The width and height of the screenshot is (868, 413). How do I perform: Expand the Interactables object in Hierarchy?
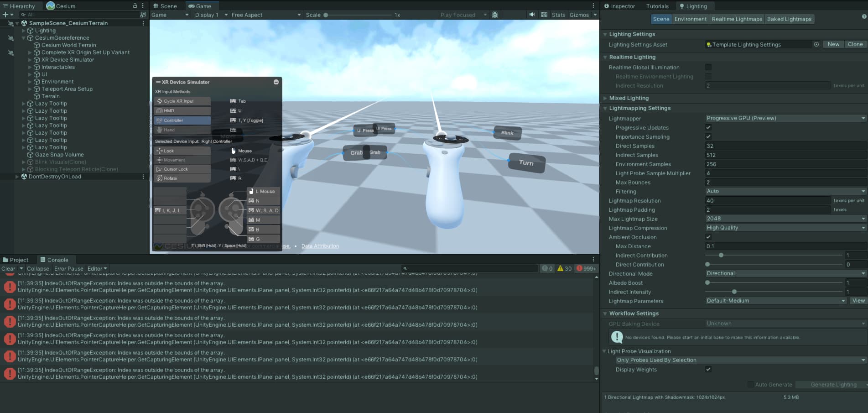[x=30, y=67]
